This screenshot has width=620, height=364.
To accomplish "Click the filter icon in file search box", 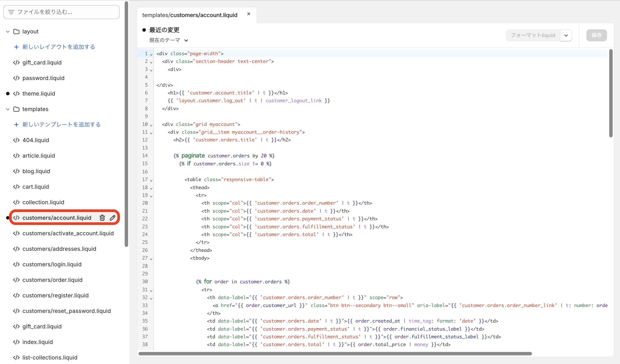I will (x=11, y=12).
